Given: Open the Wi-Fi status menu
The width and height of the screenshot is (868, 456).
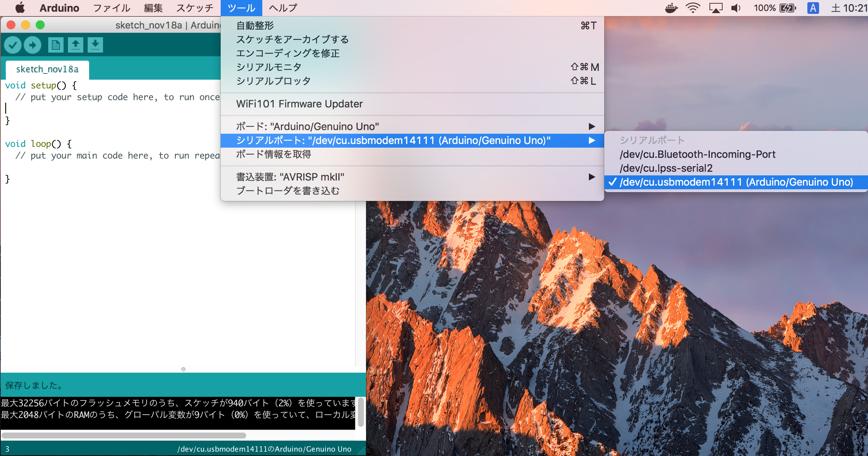Looking at the screenshot, I should pyautogui.click(x=693, y=8).
